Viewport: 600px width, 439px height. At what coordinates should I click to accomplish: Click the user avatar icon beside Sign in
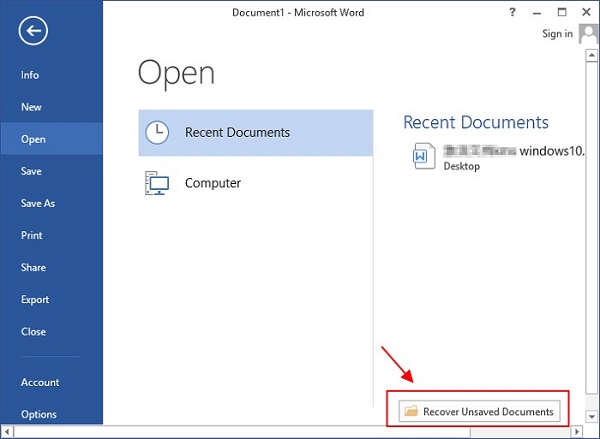[x=587, y=34]
